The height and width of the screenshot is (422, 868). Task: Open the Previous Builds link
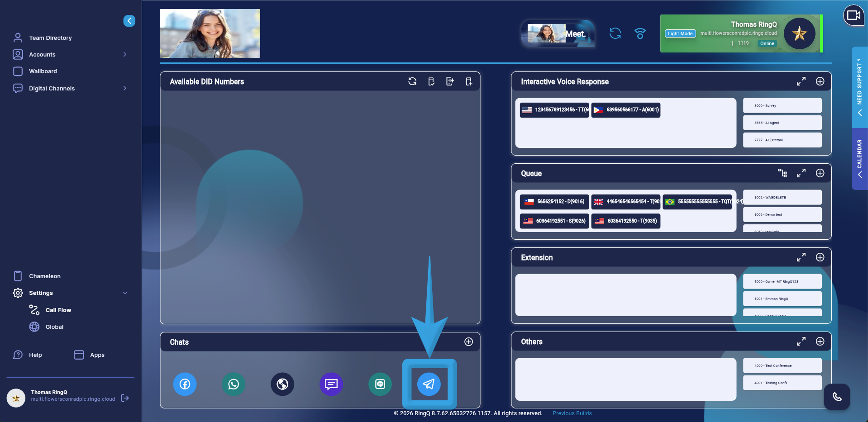[572, 413]
